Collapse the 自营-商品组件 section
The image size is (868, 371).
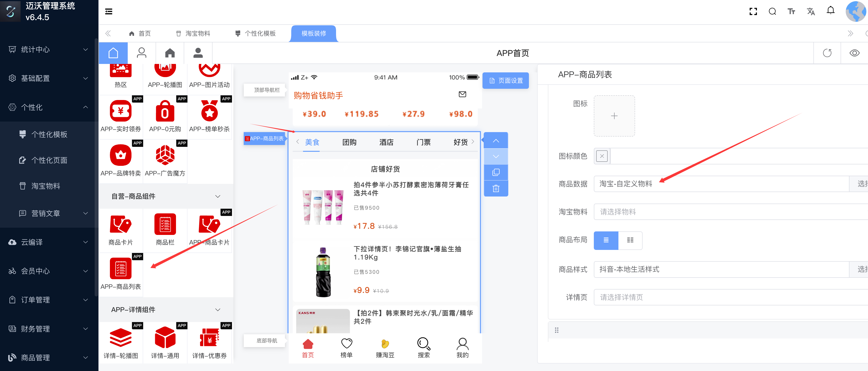(x=218, y=197)
